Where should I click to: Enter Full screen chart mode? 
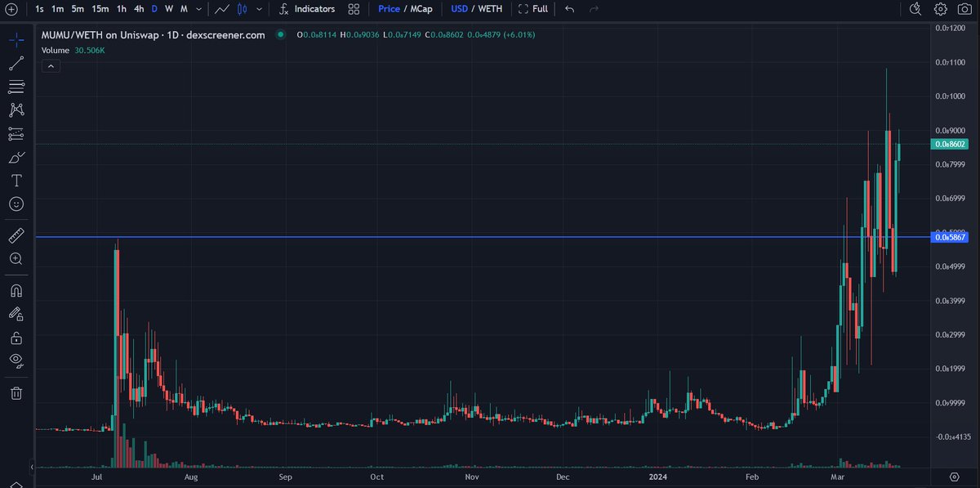click(532, 9)
